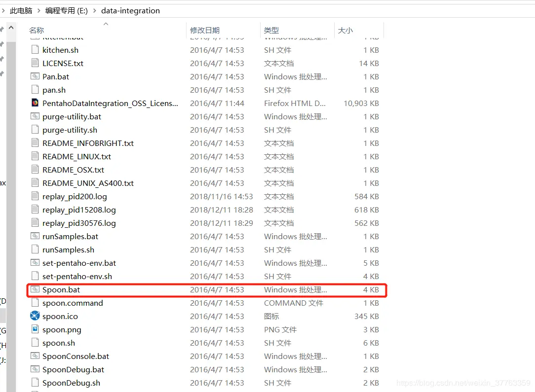Viewport: 535px width, 392px height.
Task: Select the file name purge-utility.bat
Action: click(x=72, y=116)
